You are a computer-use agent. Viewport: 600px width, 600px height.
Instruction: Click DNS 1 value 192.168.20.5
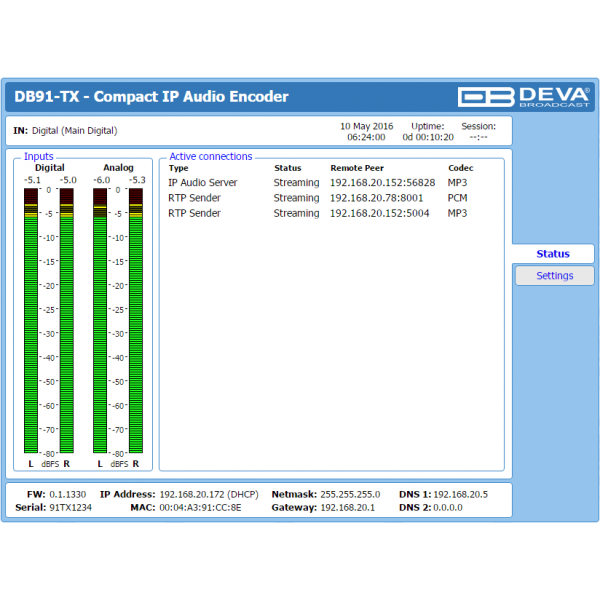(x=460, y=494)
